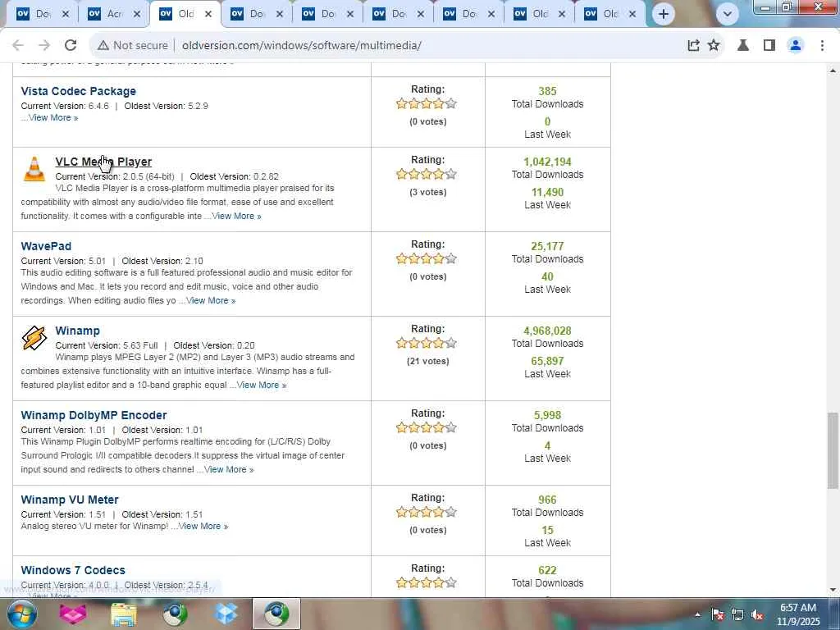The image size is (840, 630).
Task: View More for Winamp VU Meter
Action: pyautogui.click(x=203, y=526)
